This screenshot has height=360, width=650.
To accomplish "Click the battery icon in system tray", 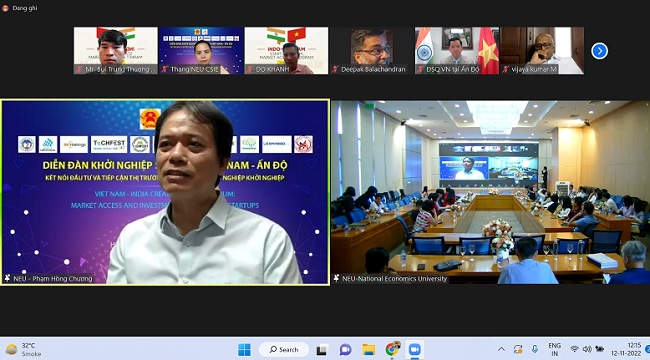I will [x=599, y=350].
